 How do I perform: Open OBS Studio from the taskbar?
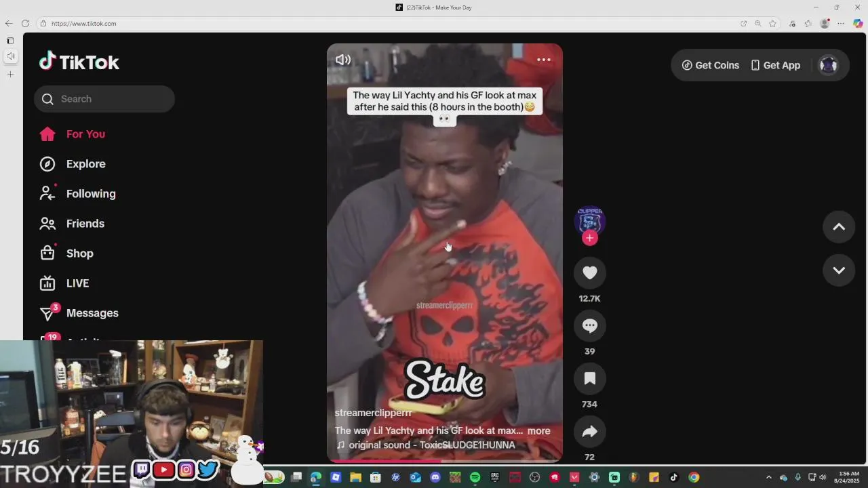[534, 478]
